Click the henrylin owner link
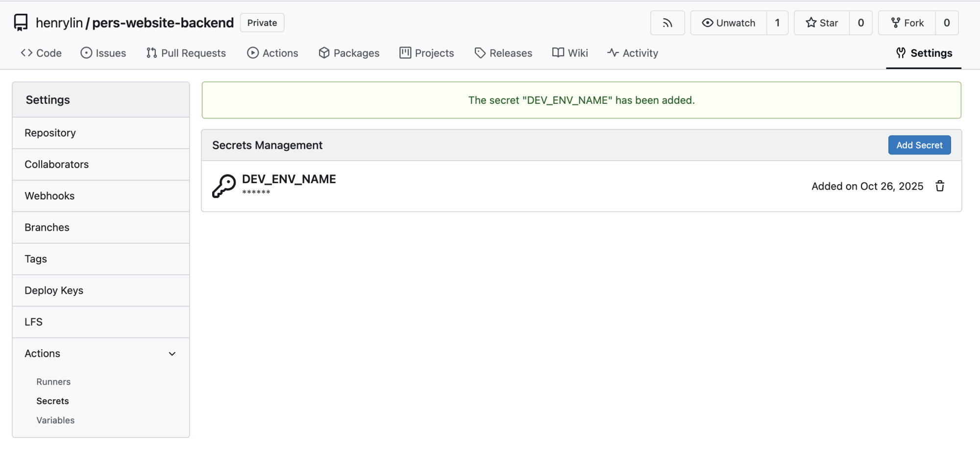The width and height of the screenshot is (980, 459). coord(59,23)
